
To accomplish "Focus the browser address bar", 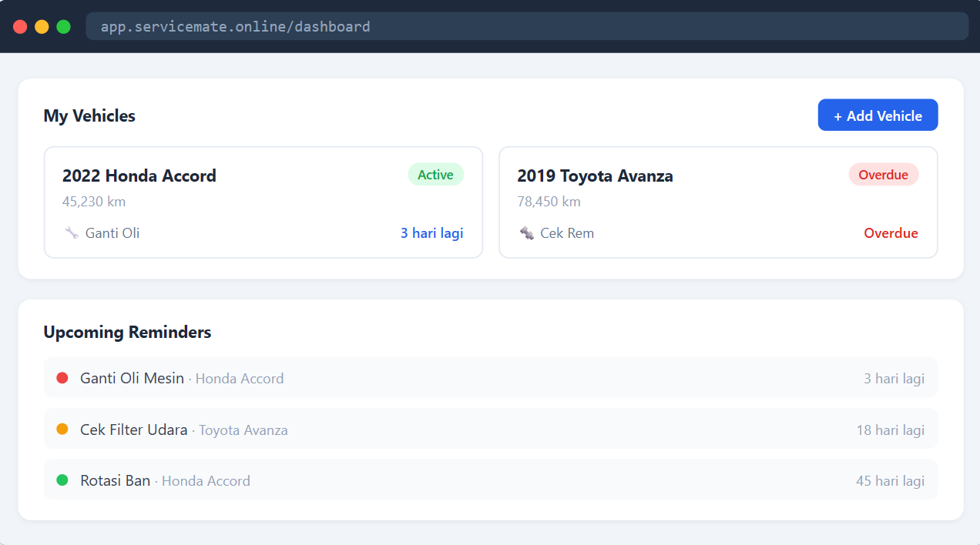I will 527,26.
